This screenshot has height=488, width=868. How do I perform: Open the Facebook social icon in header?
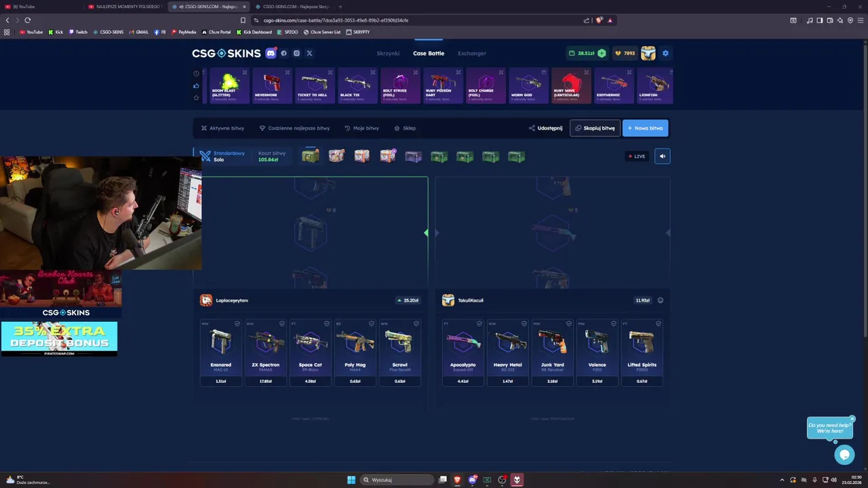point(284,53)
